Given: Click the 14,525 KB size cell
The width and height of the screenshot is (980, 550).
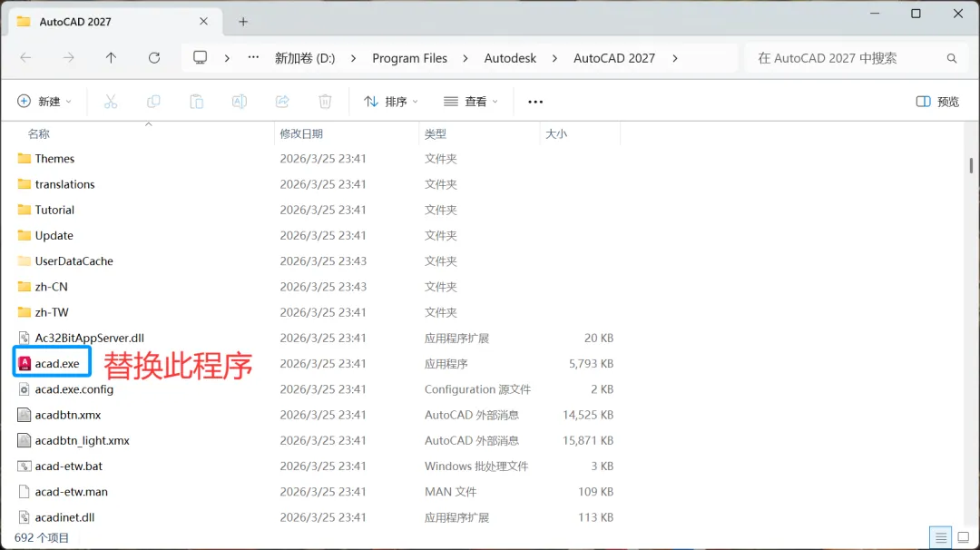Looking at the screenshot, I should click(x=587, y=415).
